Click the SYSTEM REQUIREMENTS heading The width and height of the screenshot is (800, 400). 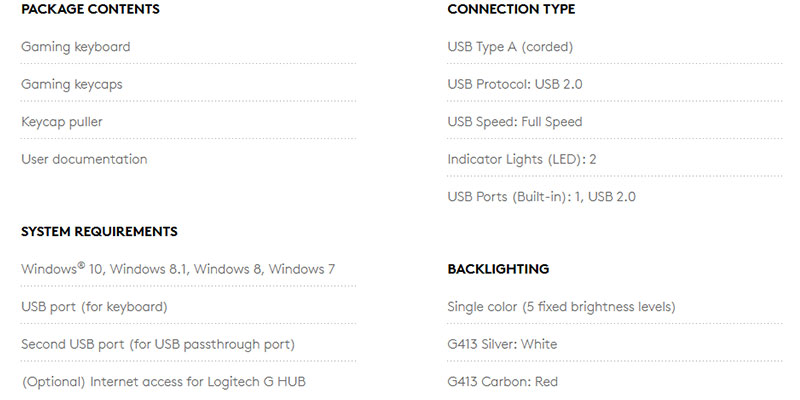click(99, 231)
